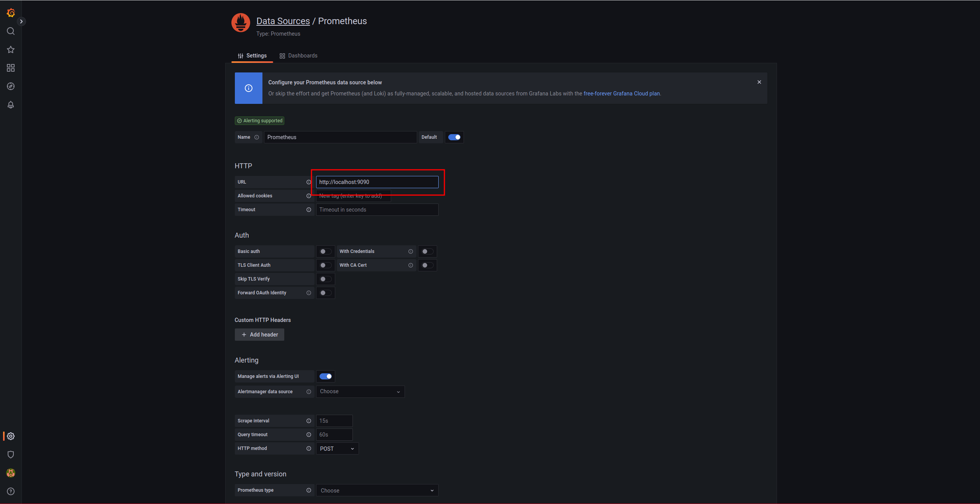Open the Dashboards grid icon in sidebar
The image size is (980, 504).
pos(11,68)
